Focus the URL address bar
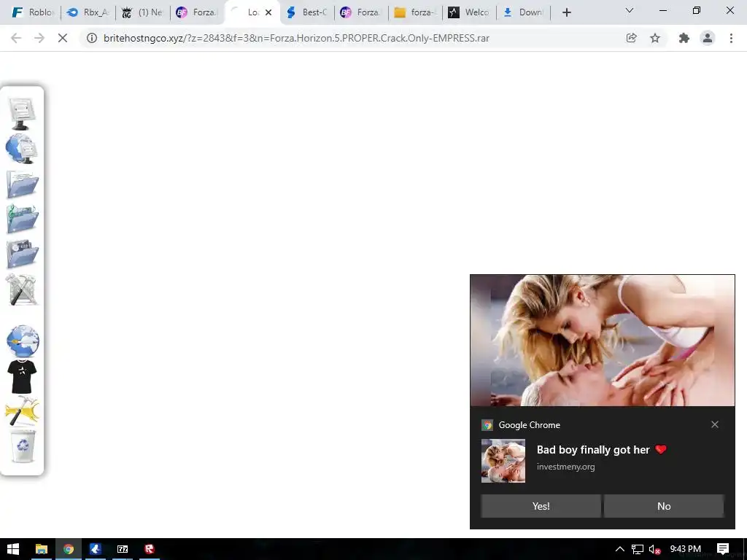Viewport: 747px width, 560px height. click(352, 38)
